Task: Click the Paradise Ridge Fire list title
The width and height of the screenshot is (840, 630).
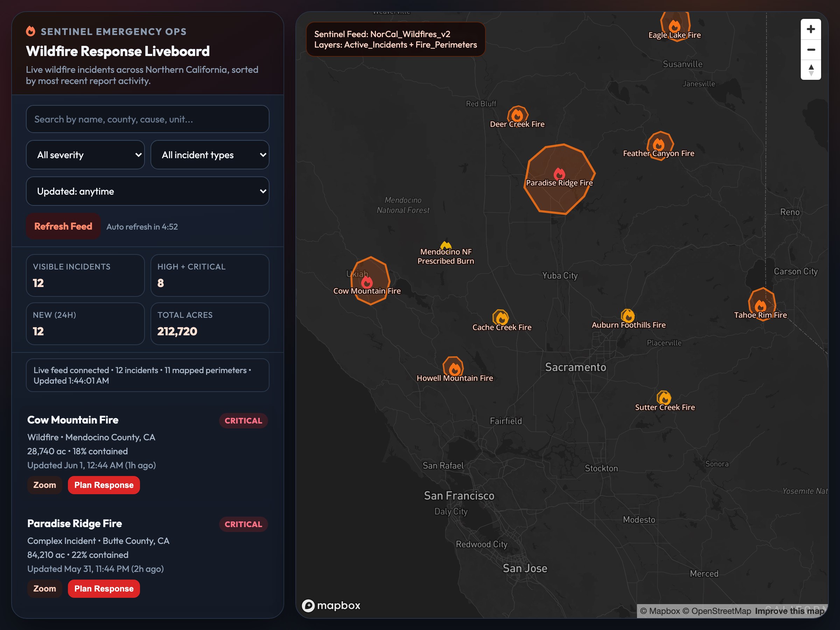Action: pyautogui.click(x=75, y=524)
